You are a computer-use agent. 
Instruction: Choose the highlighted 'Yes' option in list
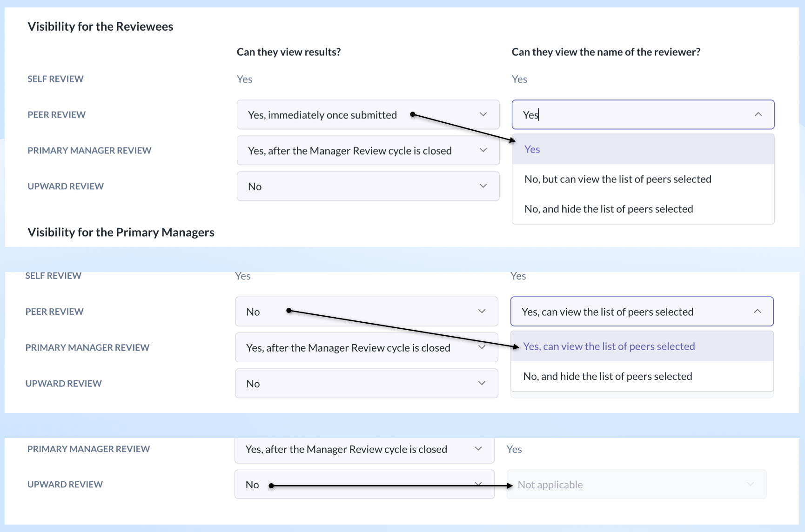click(x=532, y=149)
